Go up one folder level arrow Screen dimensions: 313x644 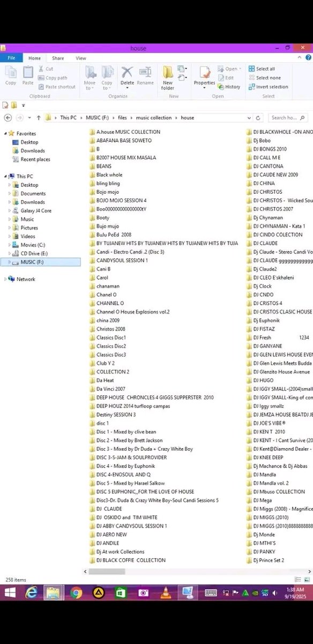(x=38, y=118)
